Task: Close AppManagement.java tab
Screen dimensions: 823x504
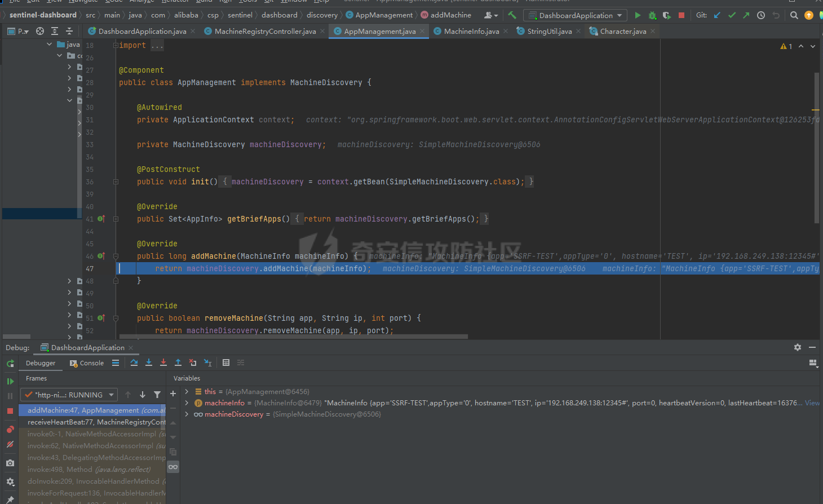Action: [422, 31]
